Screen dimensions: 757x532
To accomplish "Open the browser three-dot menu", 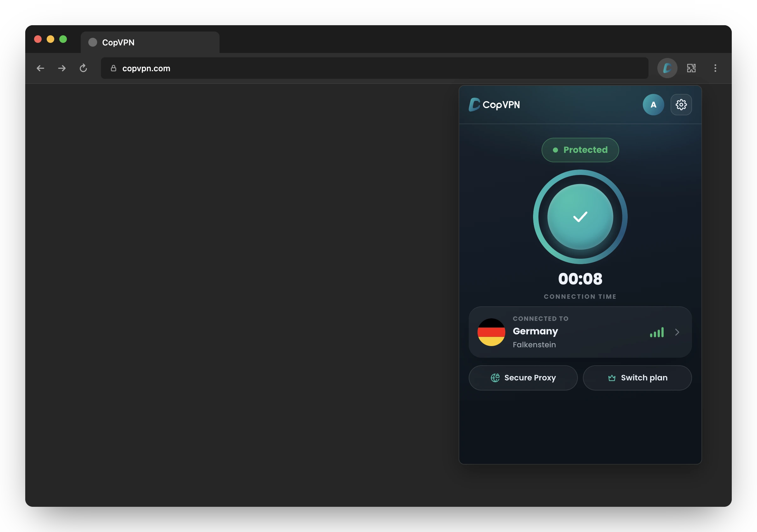I will [x=715, y=68].
